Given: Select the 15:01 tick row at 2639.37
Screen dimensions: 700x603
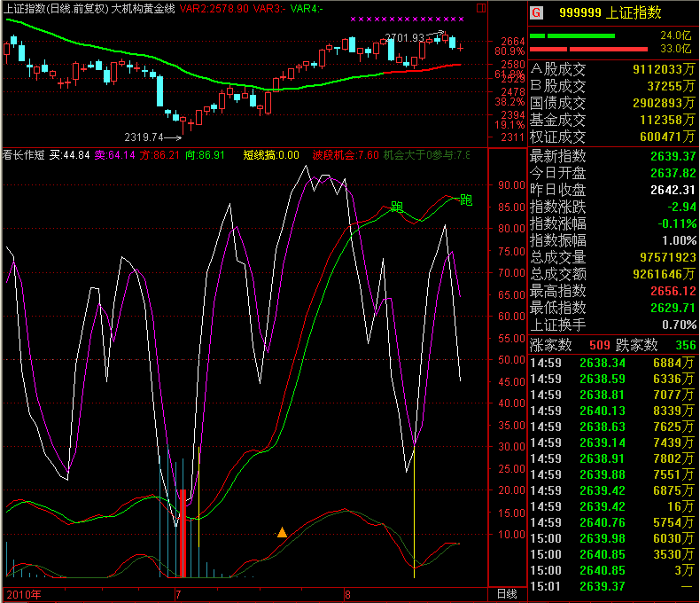Looking at the screenshot, I should click(612, 586).
